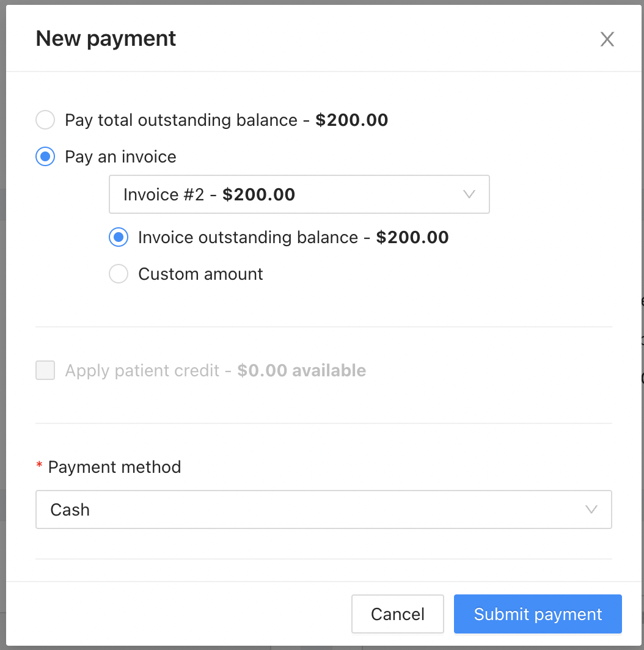Viewport: 644px width, 650px height.
Task: Click the "Payment method" field label
Action: pyautogui.click(x=115, y=467)
